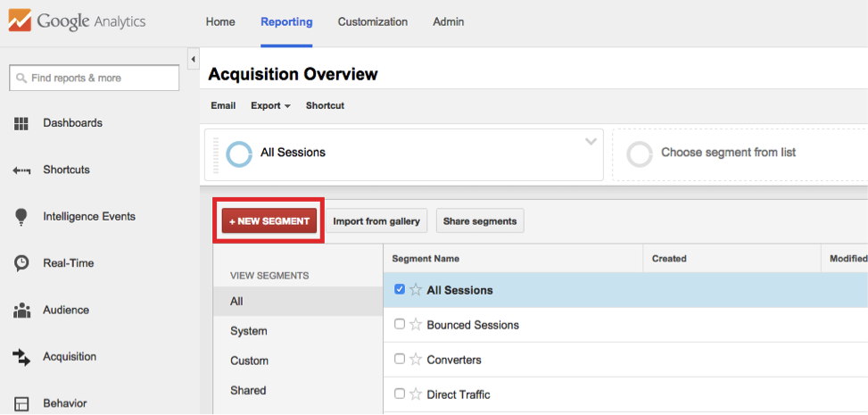The width and height of the screenshot is (868, 415).
Task: Sort by Segment Name column header
Action: 426,258
